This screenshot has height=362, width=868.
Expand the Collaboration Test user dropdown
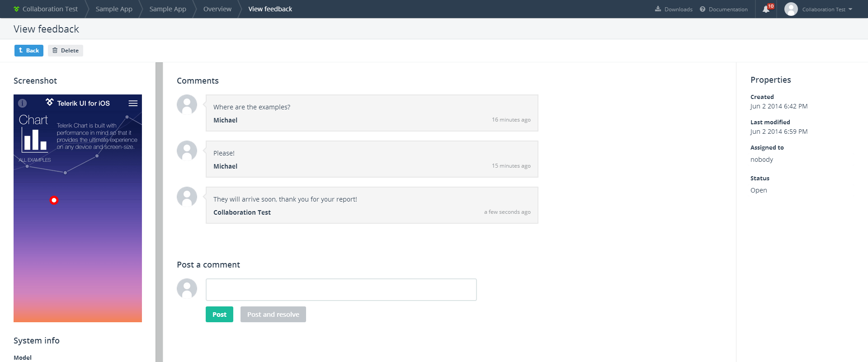pyautogui.click(x=827, y=9)
